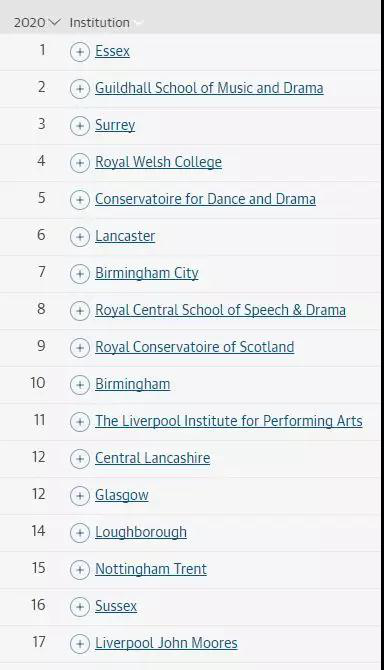Expand the Birmingham City entry
This screenshot has width=384, height=670.
[80, 274]
